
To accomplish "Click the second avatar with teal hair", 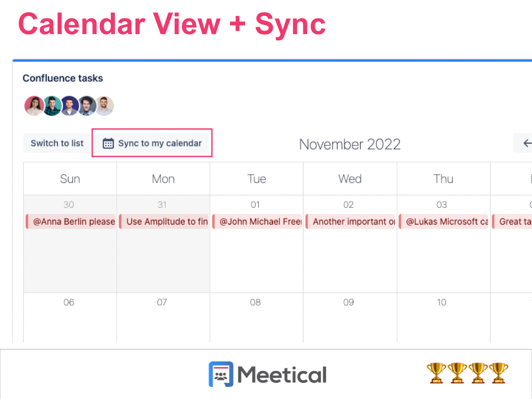I will pos(52,106).
